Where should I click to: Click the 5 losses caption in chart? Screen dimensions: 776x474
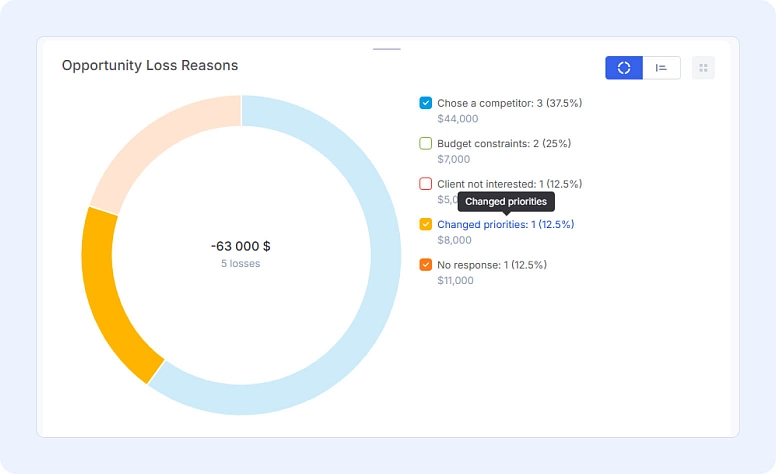coord(240,264)
